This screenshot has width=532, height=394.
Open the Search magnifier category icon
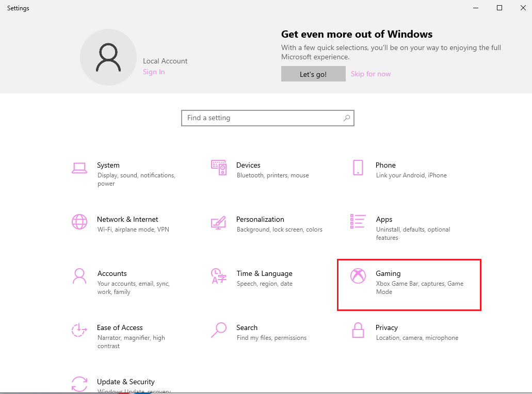pos(218,330)
